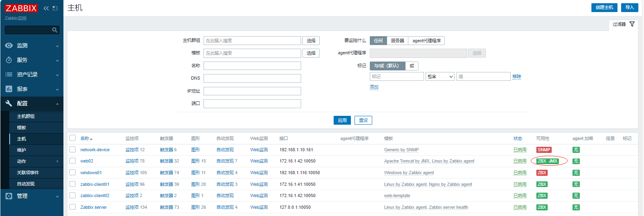
Task: Click the filter funnel icon
Action: coord(632,24)
